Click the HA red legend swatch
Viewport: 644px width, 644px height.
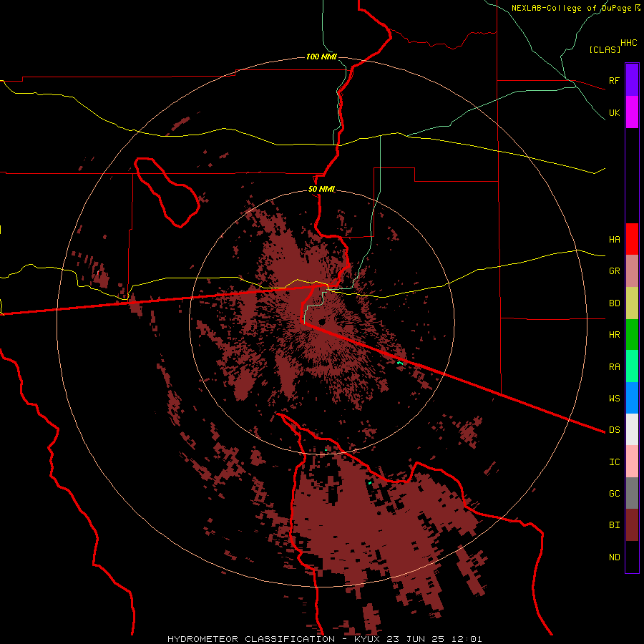point(632,239)
